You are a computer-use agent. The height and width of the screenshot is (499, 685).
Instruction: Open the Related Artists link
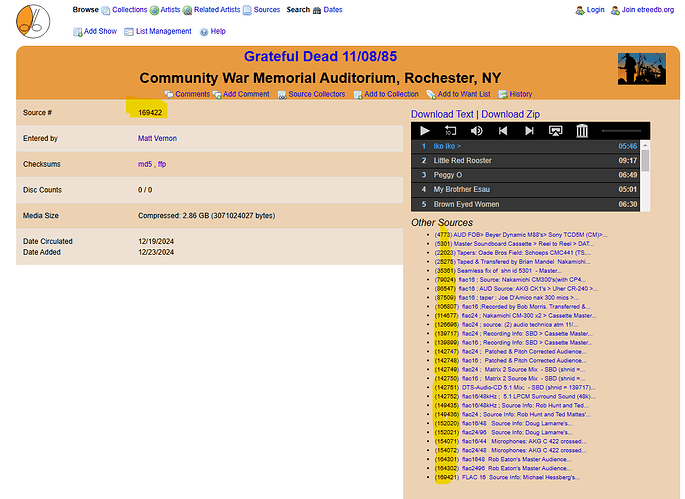coord(217,10)
